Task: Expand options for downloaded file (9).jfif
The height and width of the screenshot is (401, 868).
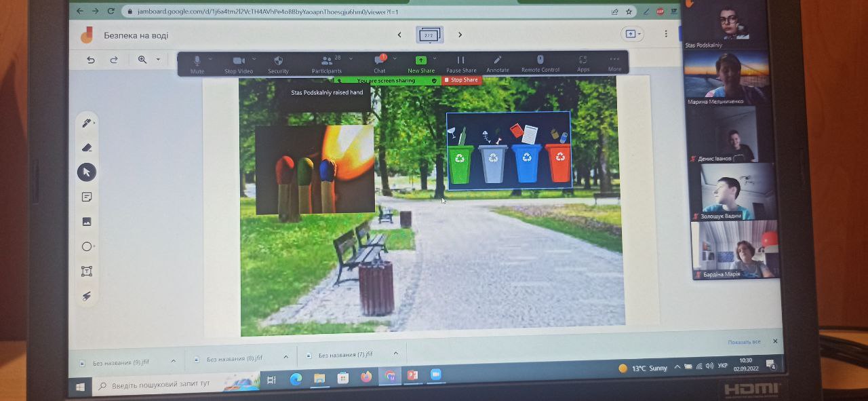Action: 173,360
